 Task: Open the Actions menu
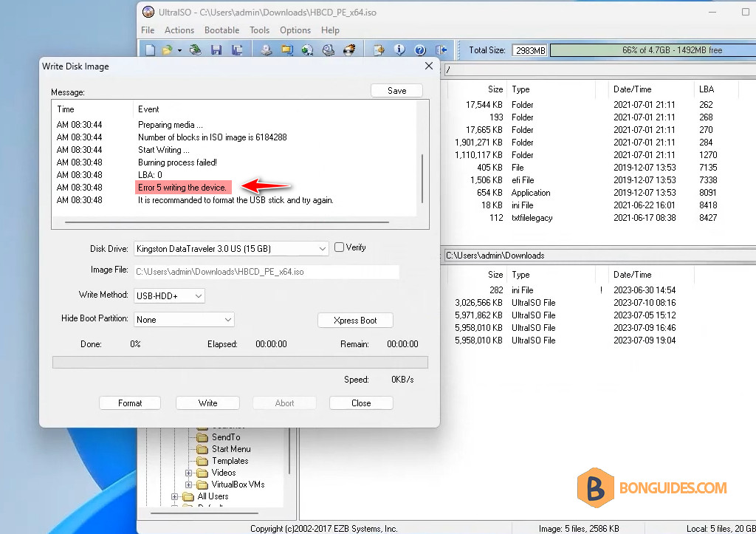click(179, 30)
